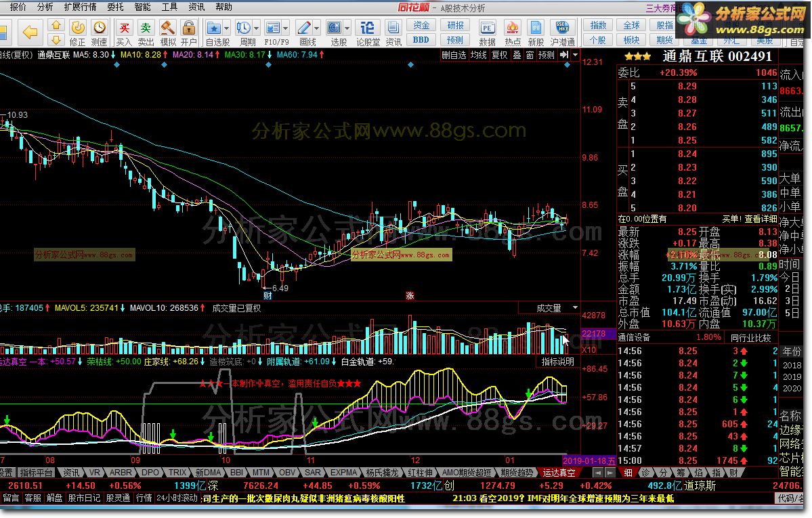Select the 细 detail tab below tick list
Screen dimensions: 812x518
point(628,473)
